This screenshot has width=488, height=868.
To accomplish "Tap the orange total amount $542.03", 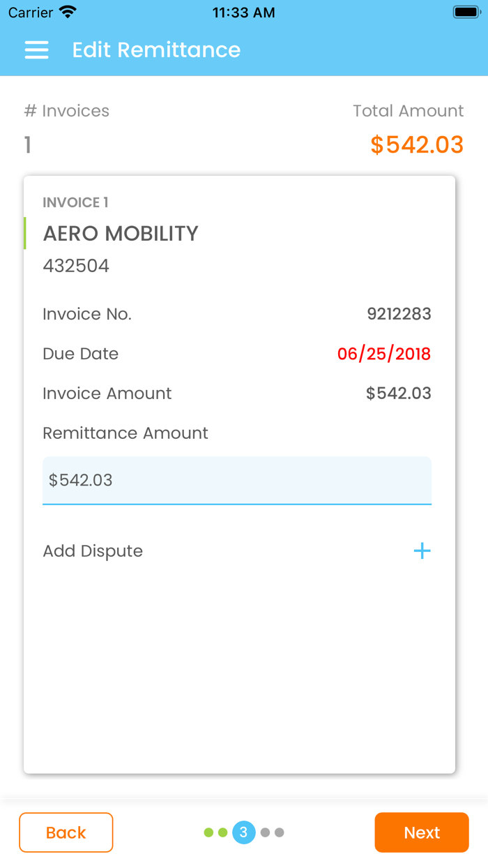I will [417, 144].
